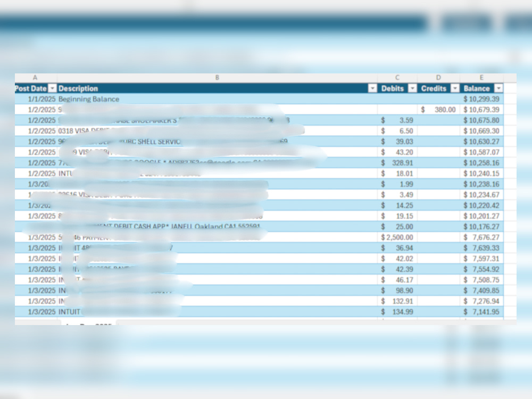Select column D header letter

(438, 78)
